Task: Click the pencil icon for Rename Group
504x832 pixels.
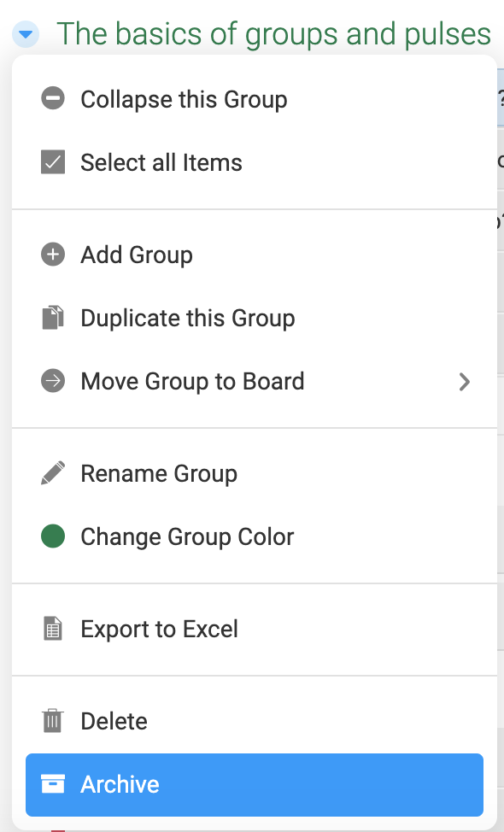Action: coord(52,472)
